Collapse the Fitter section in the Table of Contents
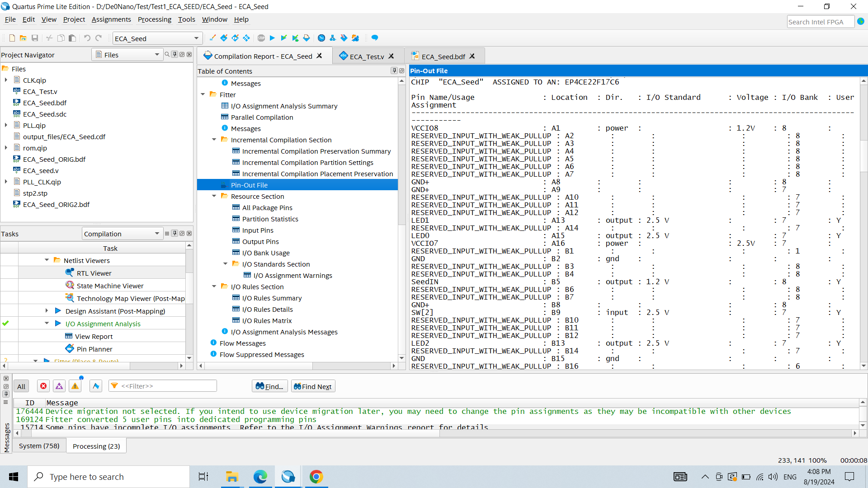 point(203,94)
